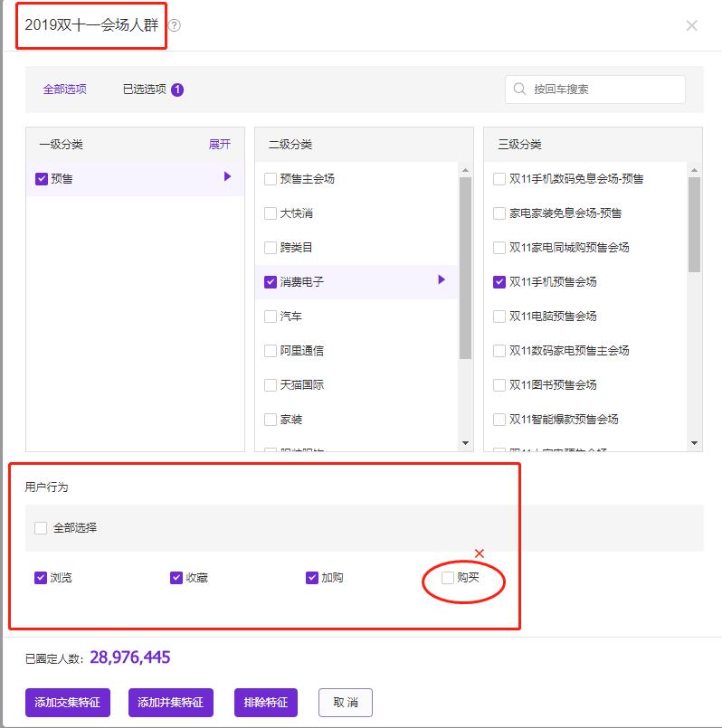
Task: Click 取消 button
Action: (x=345, y=703)
